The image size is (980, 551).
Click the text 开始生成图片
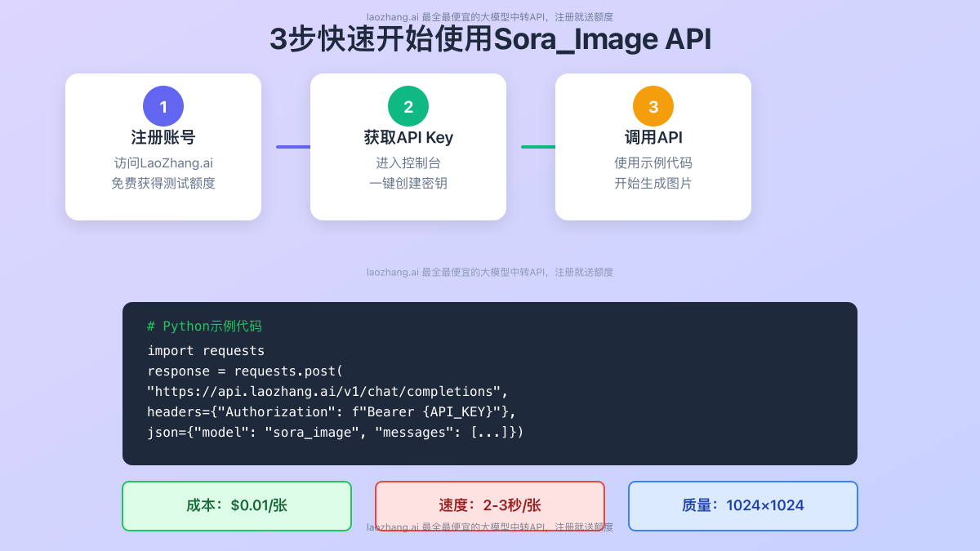point(653,183)
